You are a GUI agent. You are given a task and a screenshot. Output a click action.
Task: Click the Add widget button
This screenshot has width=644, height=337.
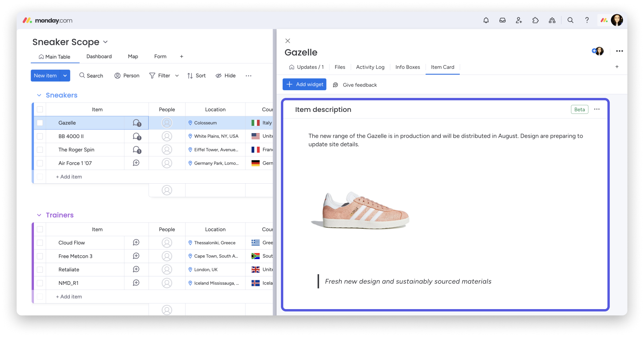point(305,84)
